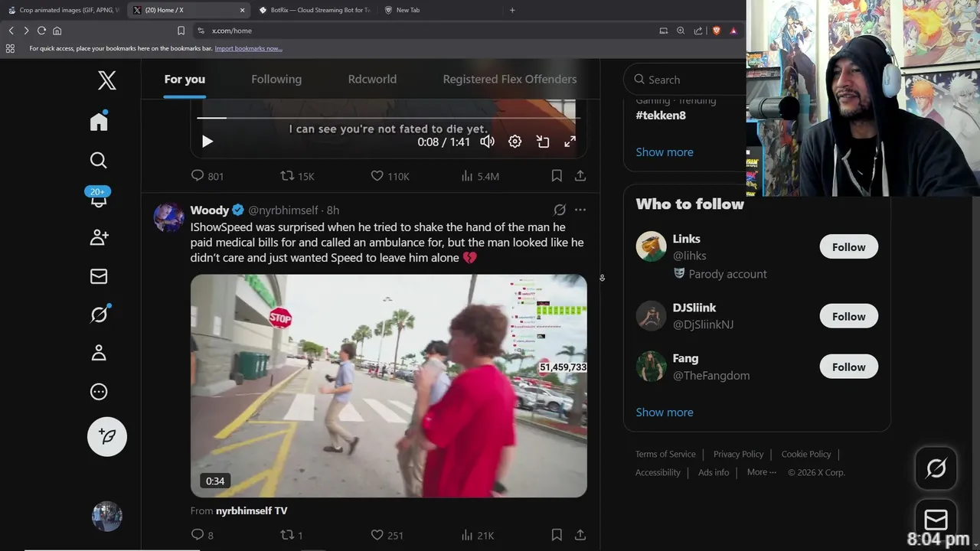The image size is (980, 551).
Task: Open the #tekken8 trending topic
Action: pyautogui.click(x=661, y=116)
